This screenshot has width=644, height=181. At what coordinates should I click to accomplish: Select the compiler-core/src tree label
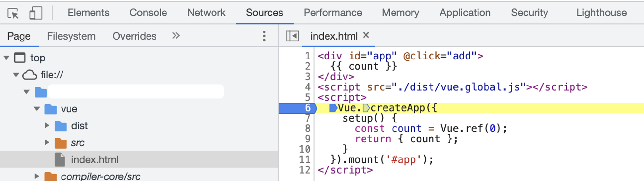tap(101, 176)
